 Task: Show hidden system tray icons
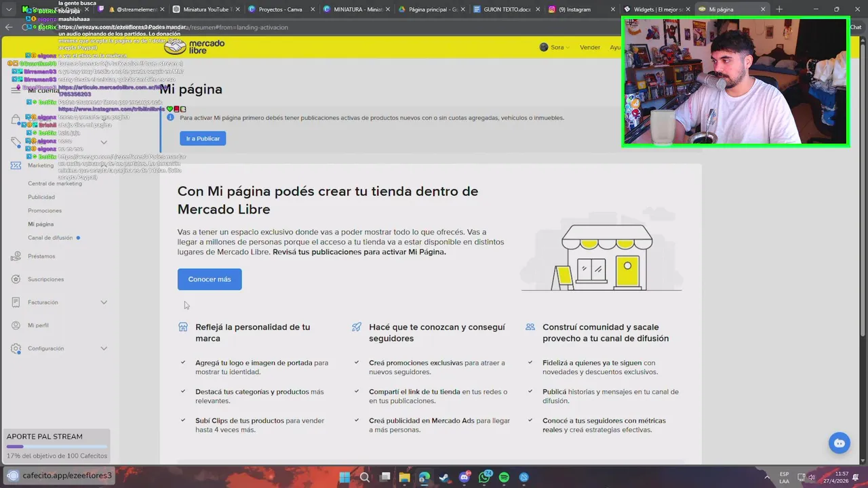[767, 477]
